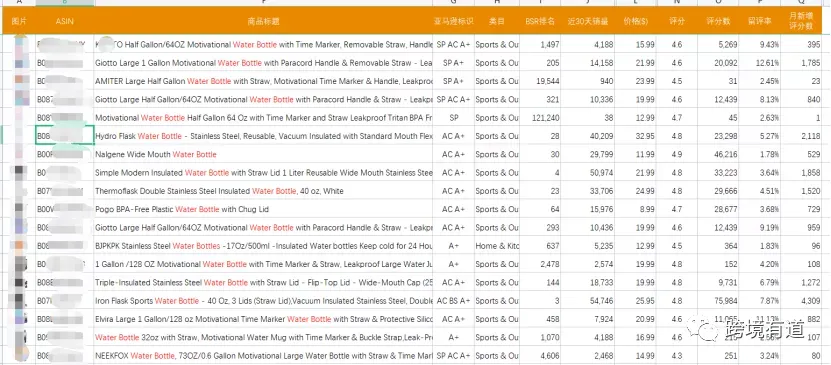Select the 近30天销量 header cell
This screenshot has width=831, height=365.
pyautogui.click(x=588, y=21)
